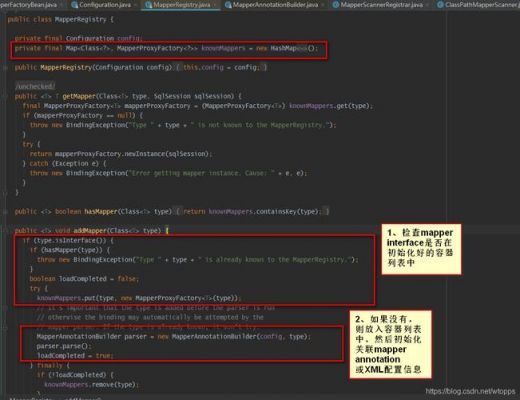Click the 'hasMapper' method name in its declaration
The height and width of the screenshot is (400, 520).
pos(101,211)
